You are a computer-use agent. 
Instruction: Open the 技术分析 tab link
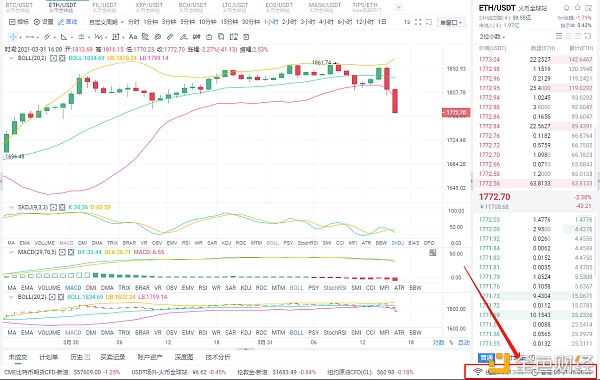tap(218, 357)
